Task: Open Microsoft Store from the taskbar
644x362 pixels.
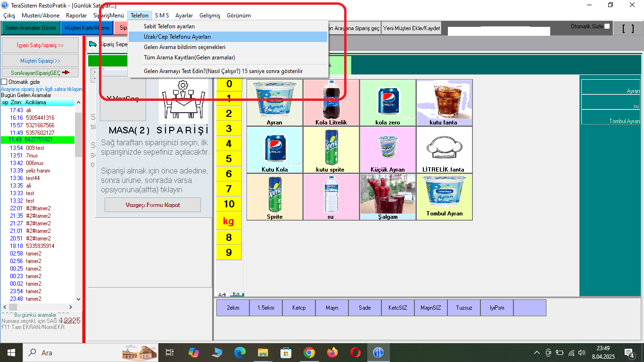Action: 286,353
